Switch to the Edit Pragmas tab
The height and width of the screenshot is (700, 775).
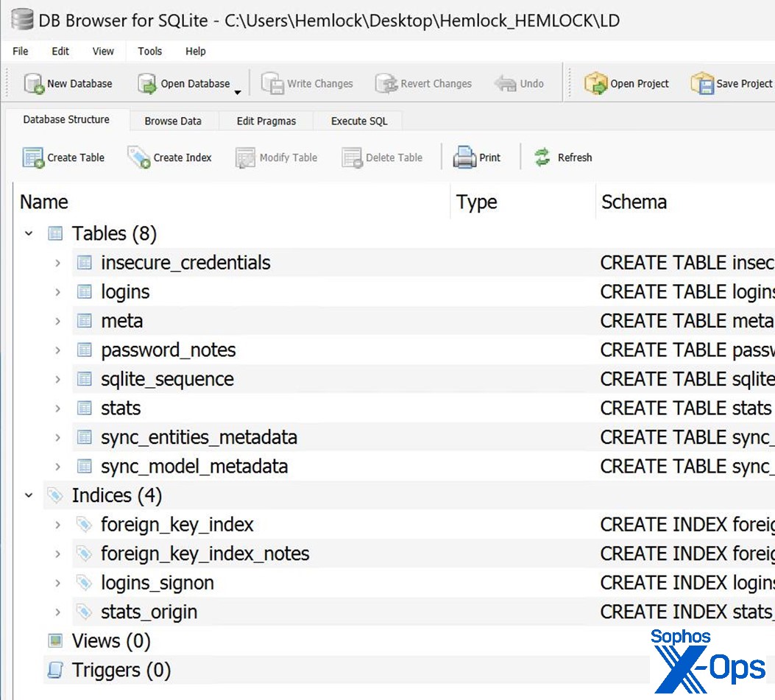(x=266, y=121)
